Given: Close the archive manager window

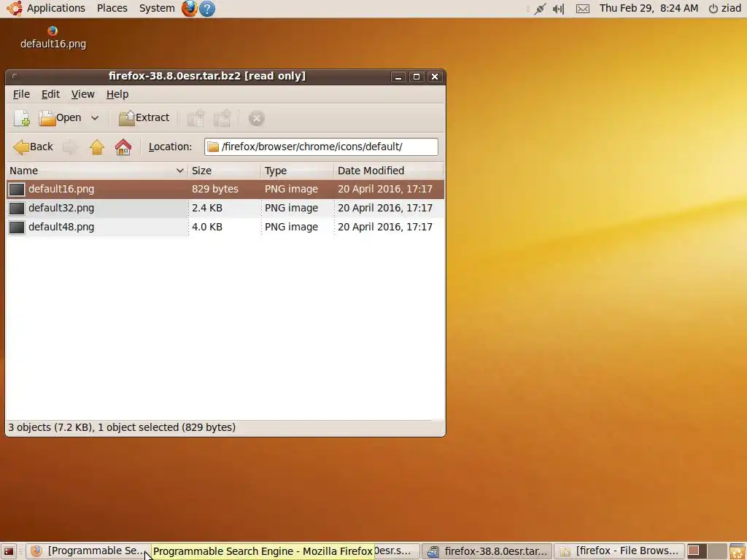Looking at the screenshot, I should [x=435, y=77].
